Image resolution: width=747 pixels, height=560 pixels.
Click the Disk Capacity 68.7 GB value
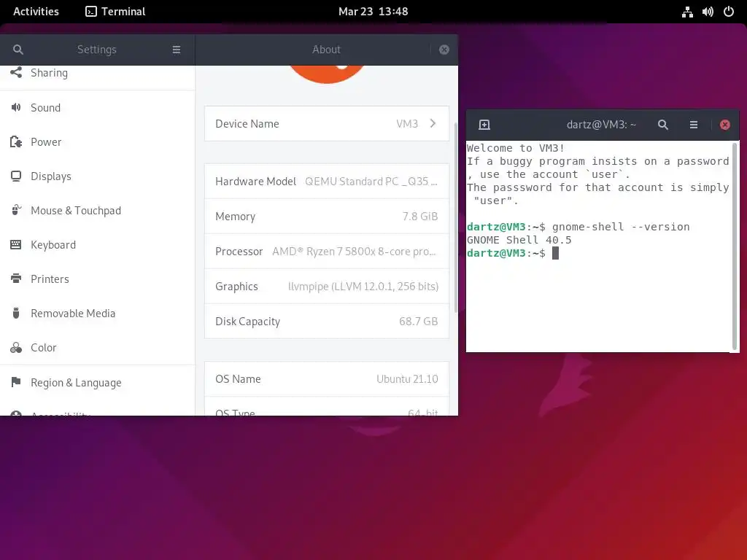click(x=418, y=322)
